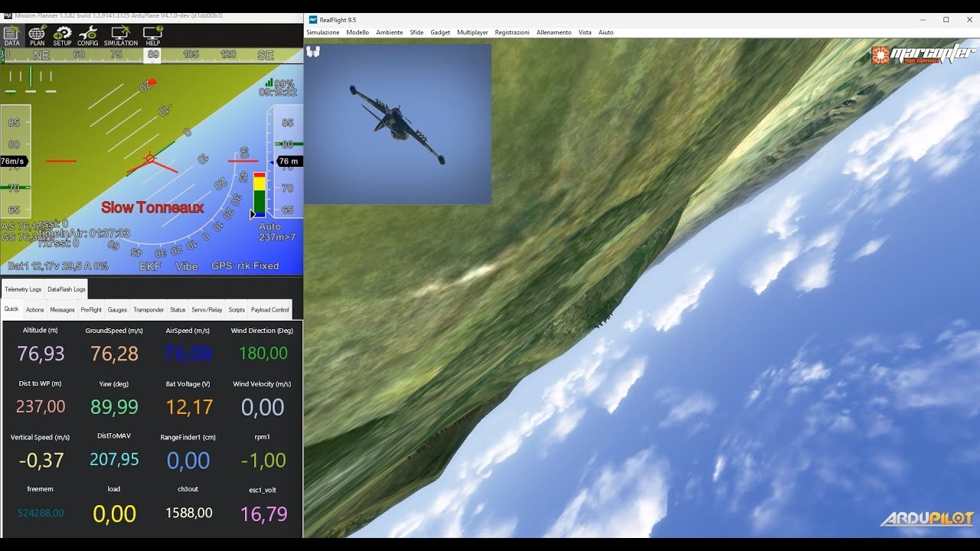The width and height of the screenshot is (980, 551).
Task: Open the Gadget menu
Action: (x=440, y=32)
